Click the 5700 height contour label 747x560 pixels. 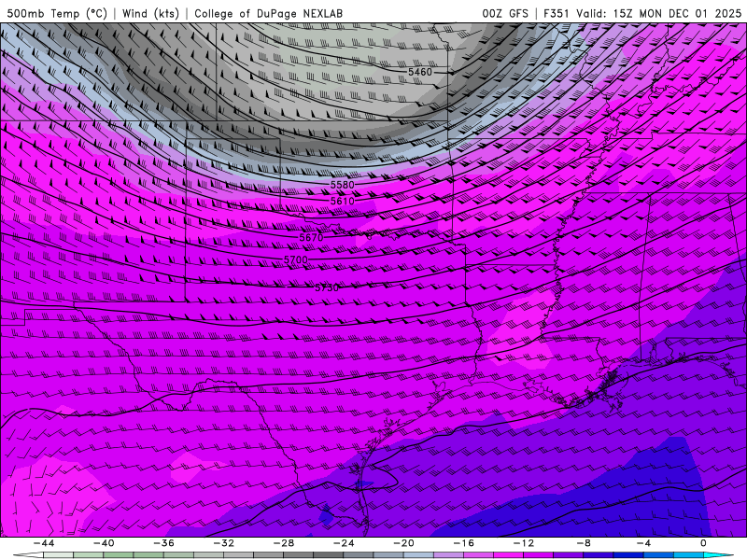coord(296,260)
